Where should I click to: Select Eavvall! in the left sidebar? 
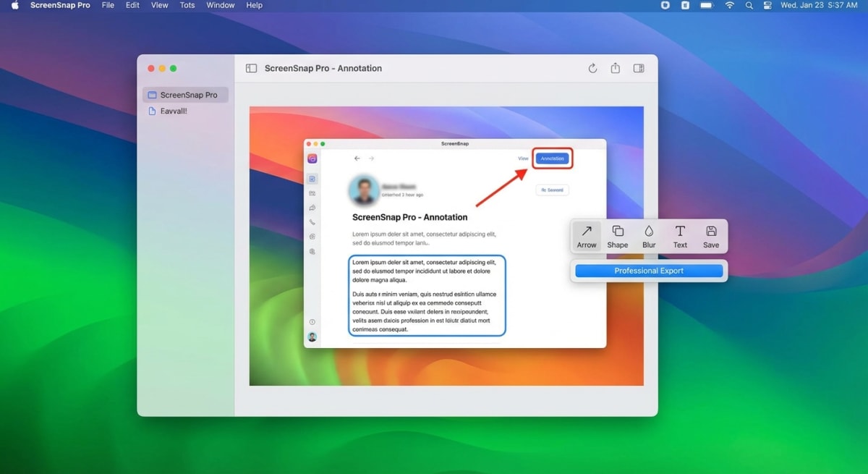point(172,111)
